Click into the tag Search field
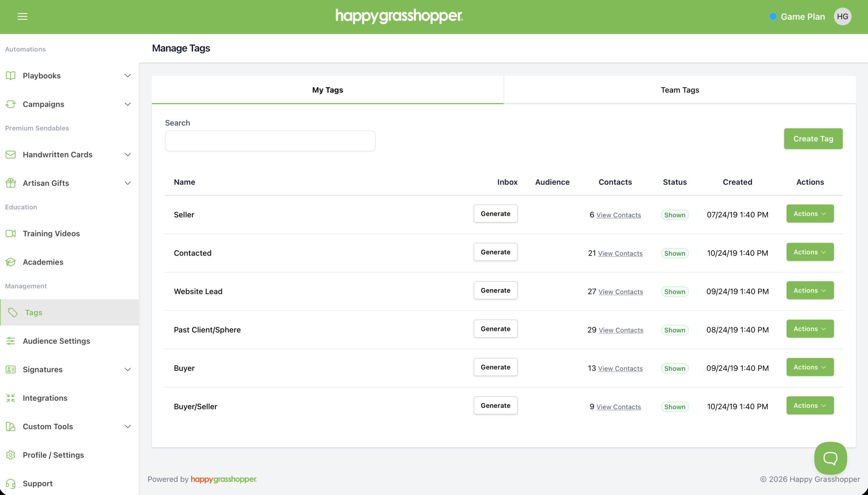 270,141
